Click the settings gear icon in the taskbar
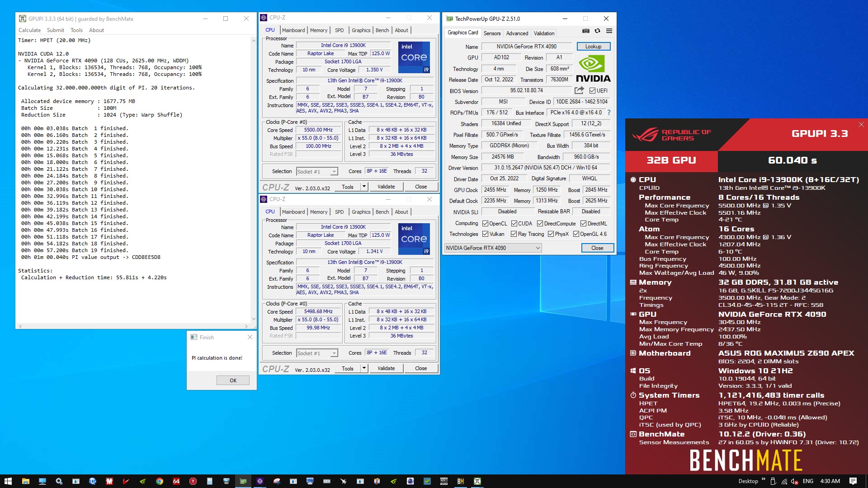The image size is (868, 488). click(x=59, y=481)
